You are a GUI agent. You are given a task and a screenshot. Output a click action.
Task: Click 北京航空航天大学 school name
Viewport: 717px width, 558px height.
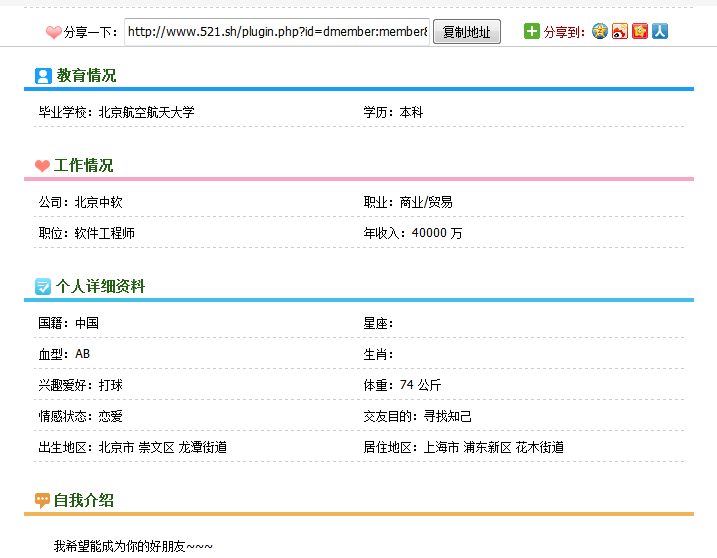pos(147,112)
